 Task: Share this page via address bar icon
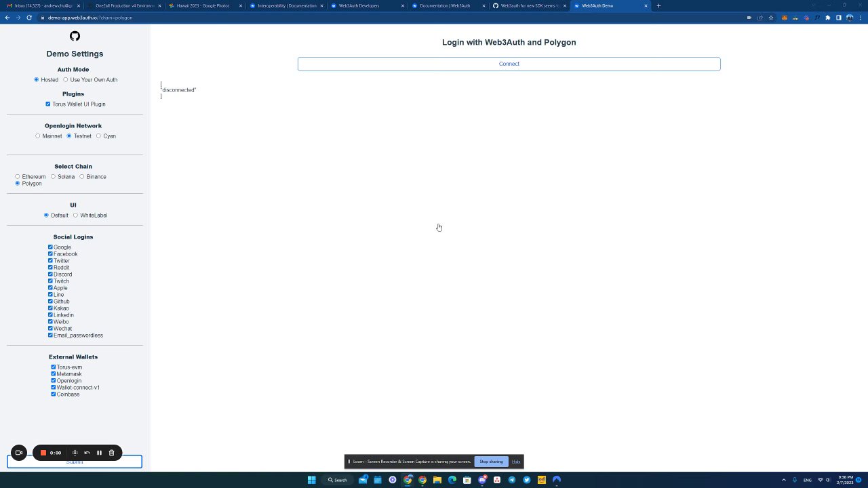[x=760, y=18]
